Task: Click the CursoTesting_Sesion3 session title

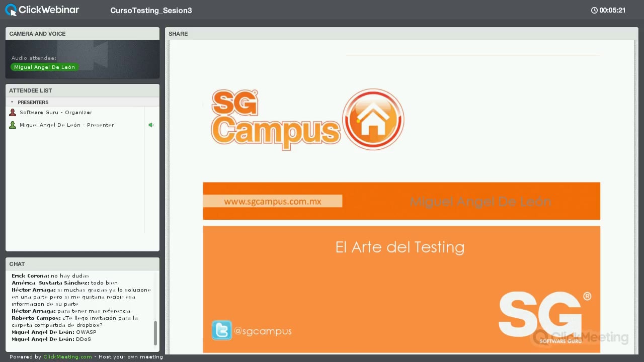Action: 151,11
